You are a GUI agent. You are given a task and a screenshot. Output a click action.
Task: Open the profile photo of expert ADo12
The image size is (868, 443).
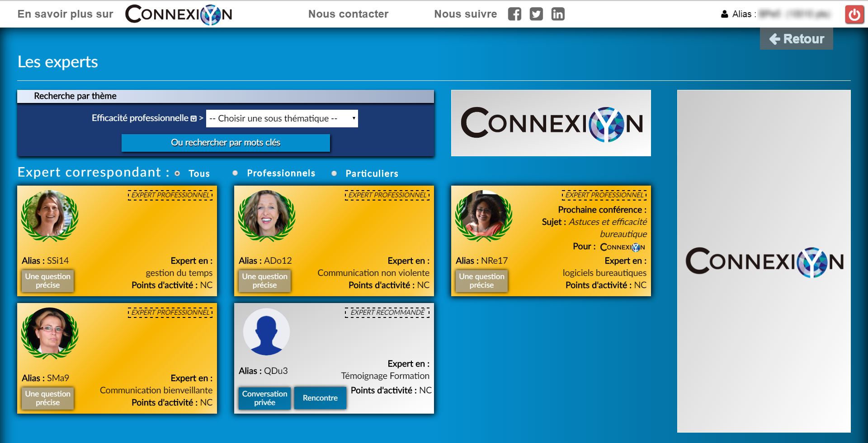click(x=267, y=216)
